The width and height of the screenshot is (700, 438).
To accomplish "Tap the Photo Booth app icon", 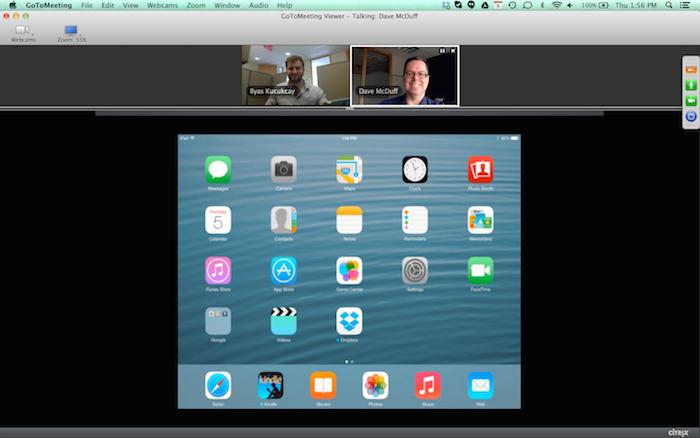I will [480, 169].
